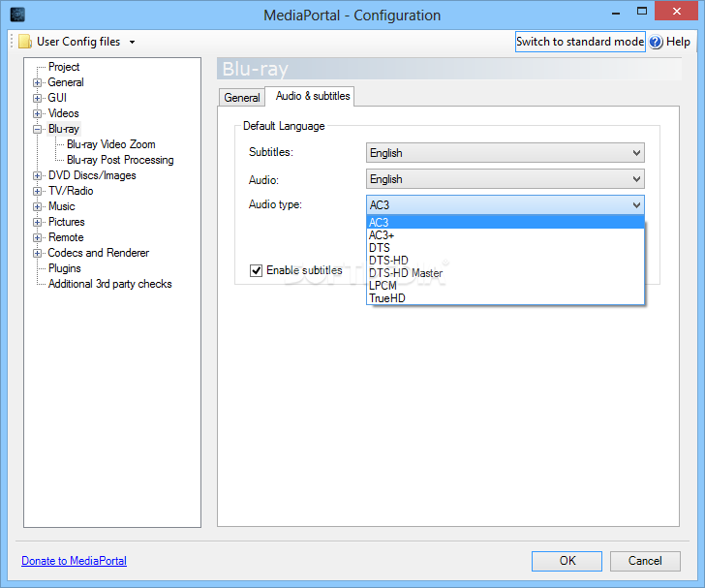
Task: Switch to the General tab
Action: tap(242, 98)
